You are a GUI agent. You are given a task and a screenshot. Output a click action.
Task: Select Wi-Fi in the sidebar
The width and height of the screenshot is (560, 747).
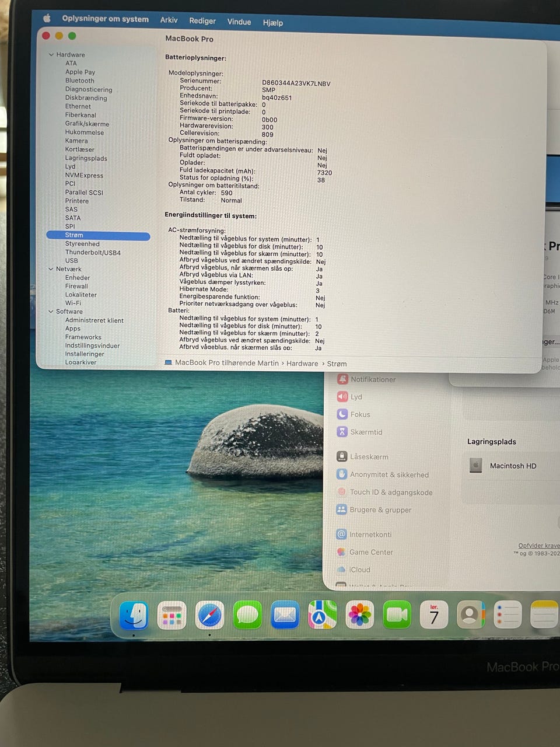pyautogui.click(x=73, y=303)
